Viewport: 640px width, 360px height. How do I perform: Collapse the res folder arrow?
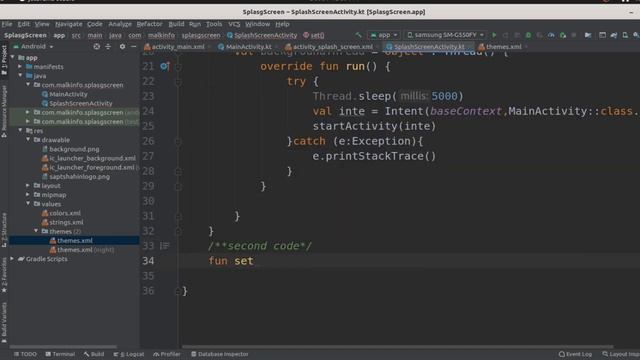pyautogui.click(x=20, y=131)
